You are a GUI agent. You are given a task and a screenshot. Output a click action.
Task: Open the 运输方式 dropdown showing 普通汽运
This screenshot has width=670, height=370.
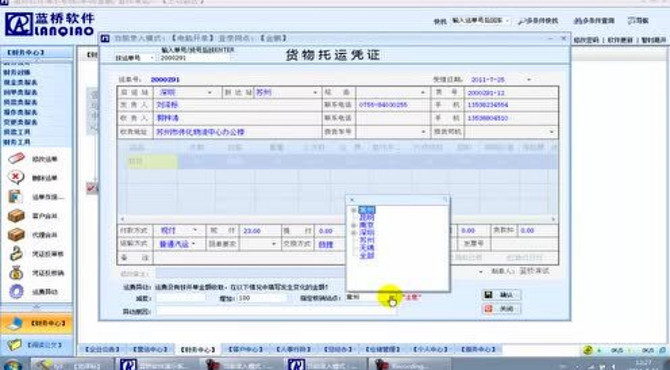click(194, 244)
